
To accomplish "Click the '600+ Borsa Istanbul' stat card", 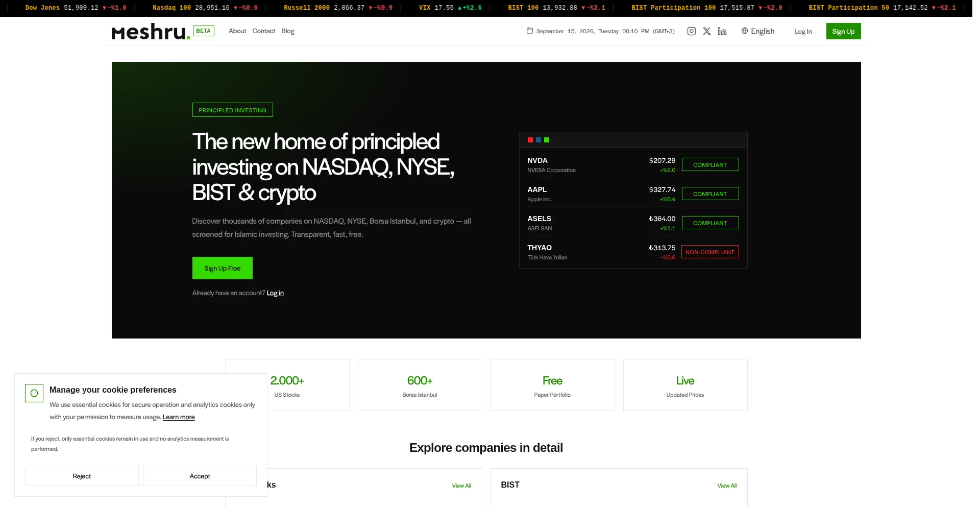I will pyautogui.click(x=420, y=385).
